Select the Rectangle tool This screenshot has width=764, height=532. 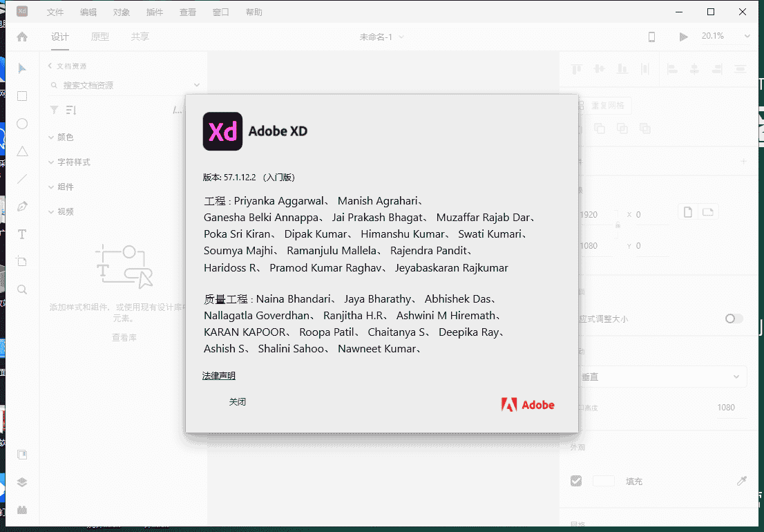tap(22, 96)
